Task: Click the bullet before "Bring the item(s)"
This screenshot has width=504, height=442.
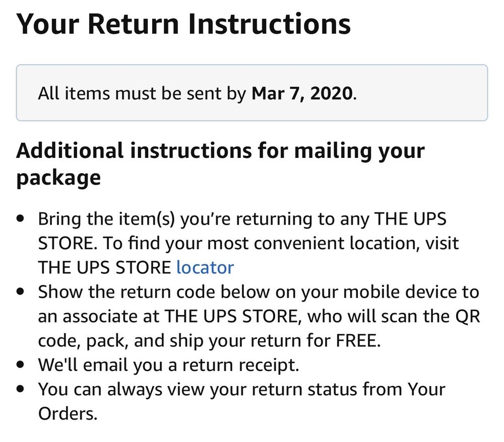Action: tap(21, 219)
